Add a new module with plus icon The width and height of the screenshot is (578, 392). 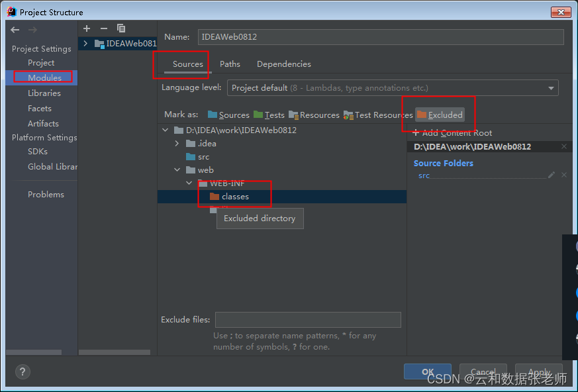[x=87, y=28]
